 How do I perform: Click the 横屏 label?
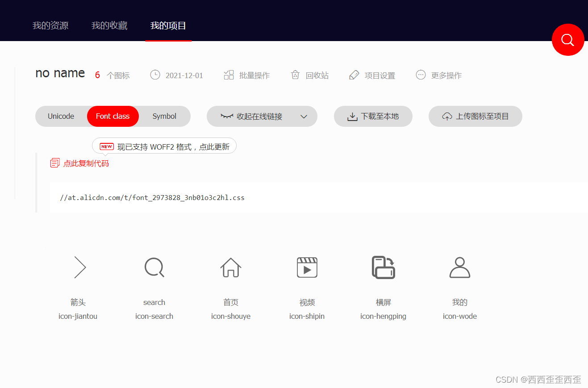click(384, 302)
